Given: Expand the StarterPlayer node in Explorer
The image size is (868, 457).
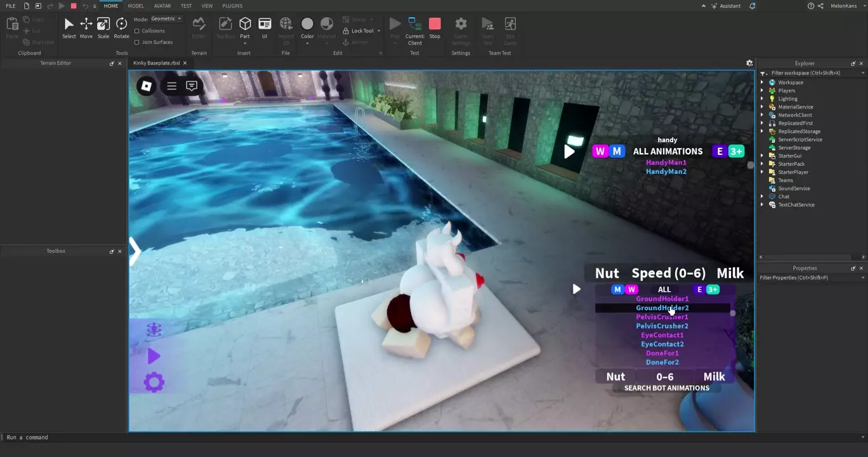Looking at the screenshot, I should tap(762, 172).
